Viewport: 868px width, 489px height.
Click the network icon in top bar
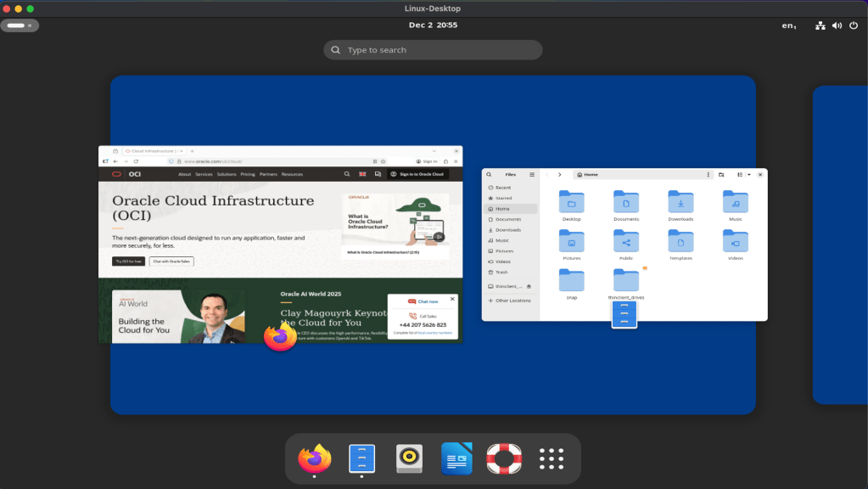pos(820,25)
